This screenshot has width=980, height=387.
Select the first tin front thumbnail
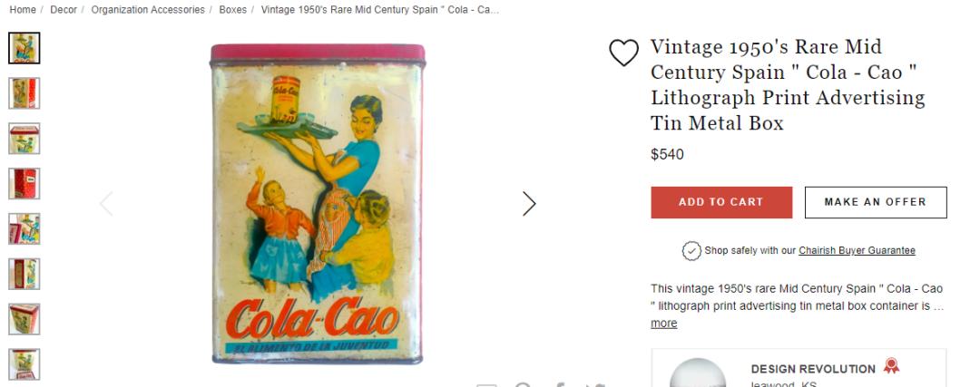click(24, 48)
